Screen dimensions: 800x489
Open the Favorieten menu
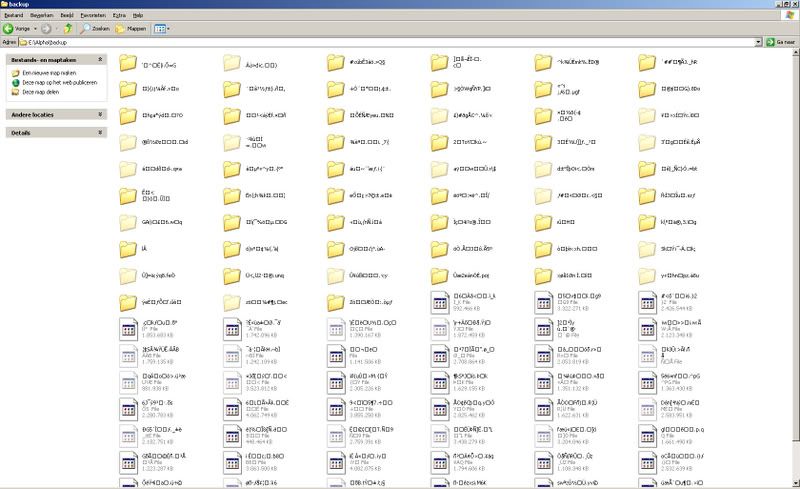[x=94, y=17]
